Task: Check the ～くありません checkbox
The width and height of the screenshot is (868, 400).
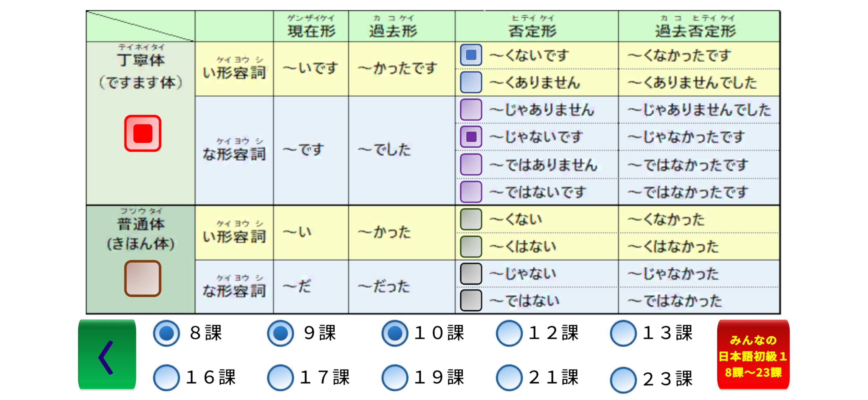Action: click(x=471, y=82)
